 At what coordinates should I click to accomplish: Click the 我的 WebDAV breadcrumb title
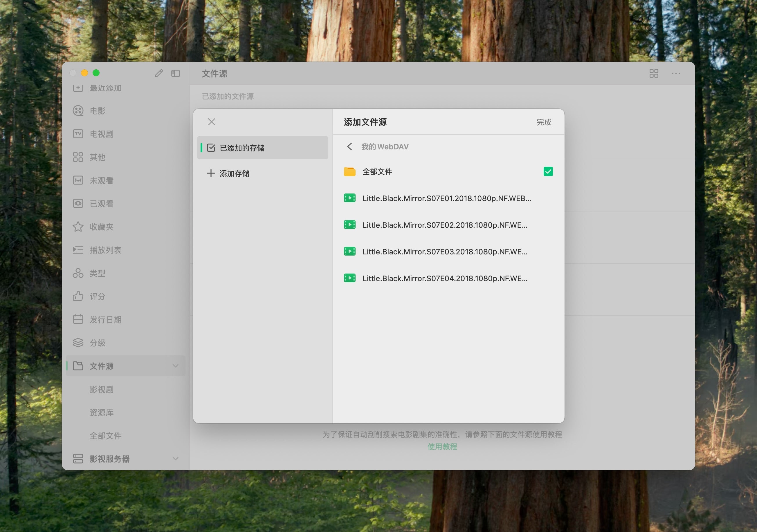coord(385,146)
